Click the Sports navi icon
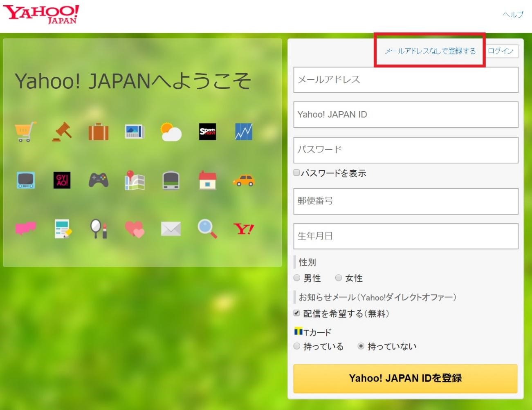 [x=207, y=132]
